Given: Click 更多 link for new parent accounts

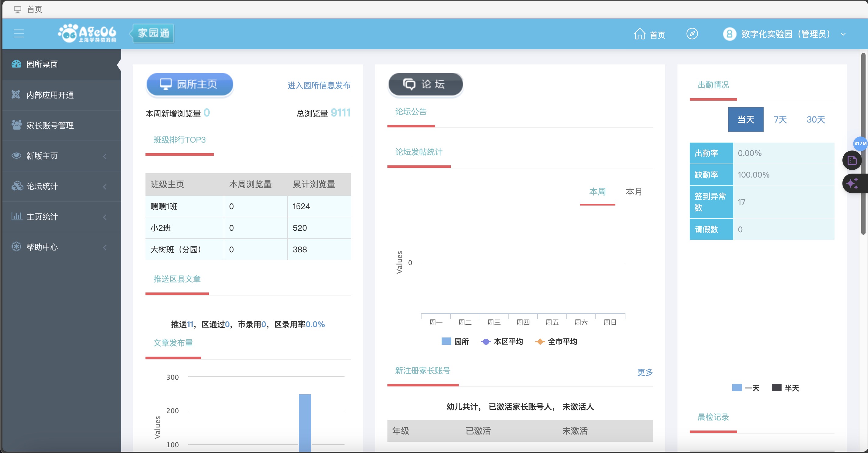Looking at the screenshot, I should (645, 372).
